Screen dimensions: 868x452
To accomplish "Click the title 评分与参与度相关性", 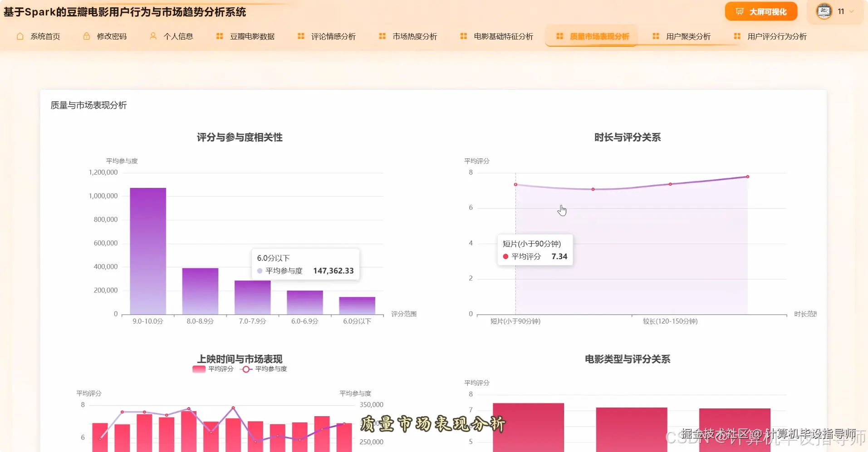I will click(x=240, y=138).
